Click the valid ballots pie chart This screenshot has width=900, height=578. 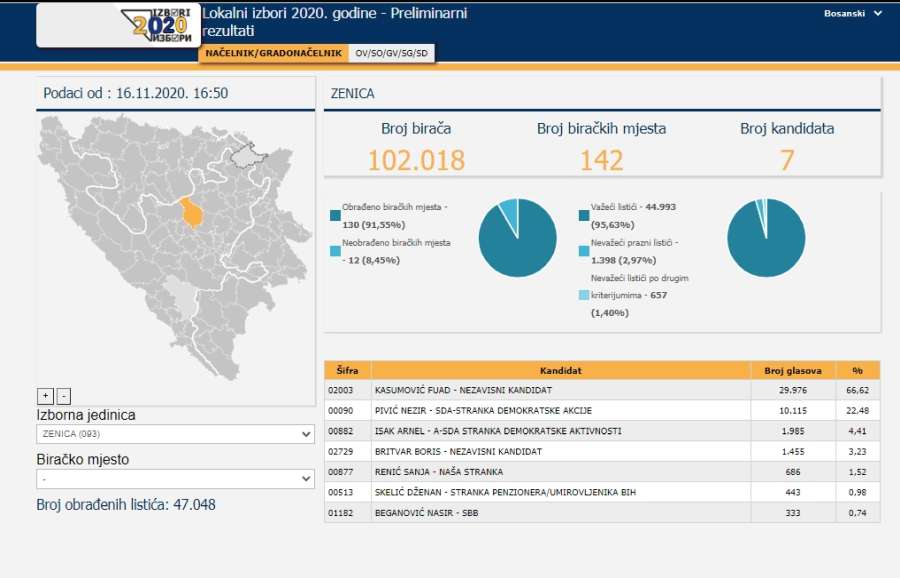point(766,238)
